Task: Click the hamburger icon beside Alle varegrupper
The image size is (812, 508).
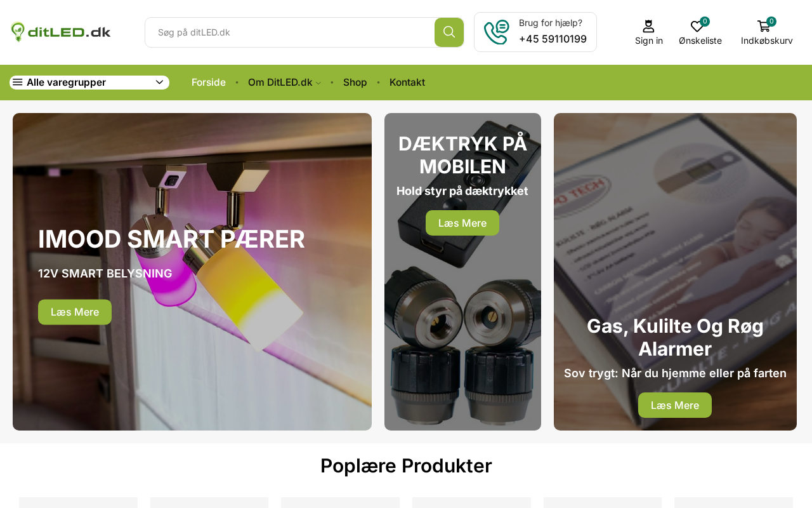Action: (x=18, y=83)
